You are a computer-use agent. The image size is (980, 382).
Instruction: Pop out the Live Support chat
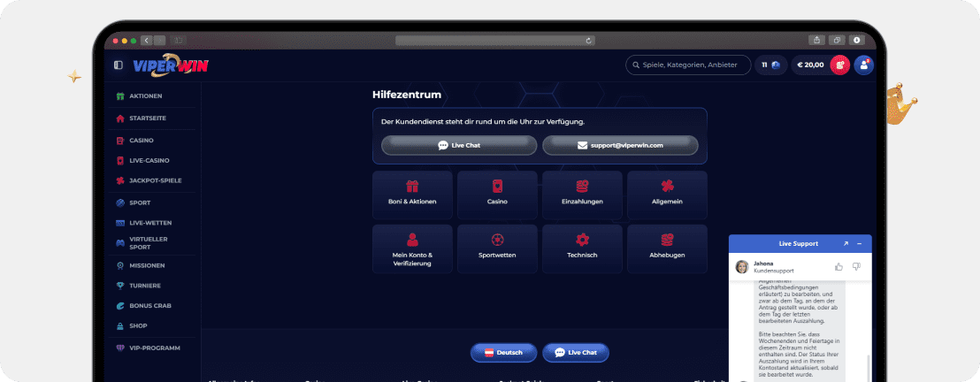click(846, 243)
